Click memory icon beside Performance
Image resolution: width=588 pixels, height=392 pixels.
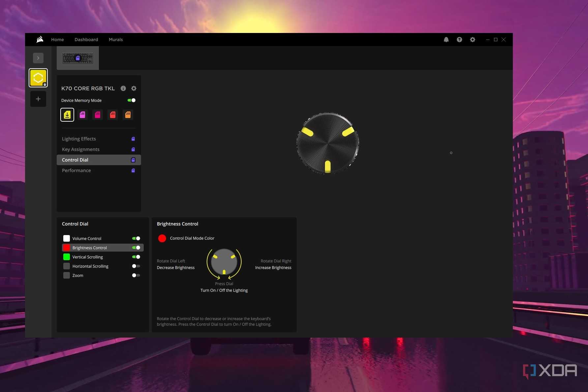(x=133, y=170)
